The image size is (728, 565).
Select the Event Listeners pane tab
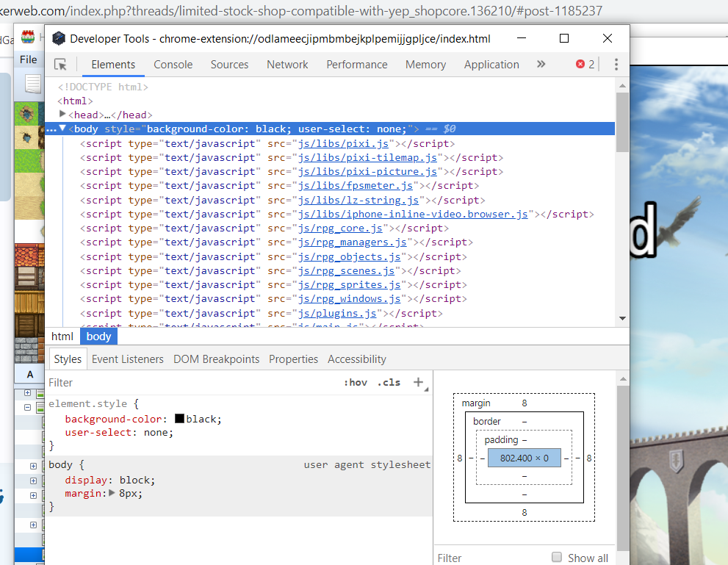tap(128, 359)
